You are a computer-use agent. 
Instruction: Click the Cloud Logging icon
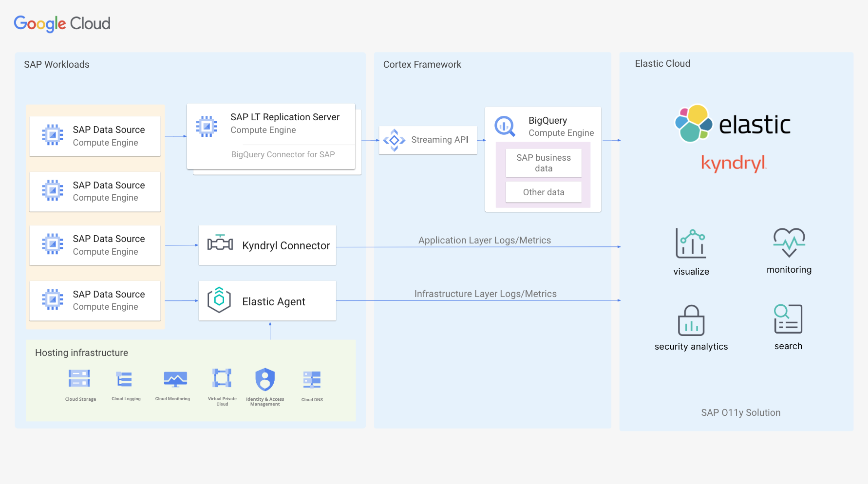pyautogui.click(x=124, y=379)
